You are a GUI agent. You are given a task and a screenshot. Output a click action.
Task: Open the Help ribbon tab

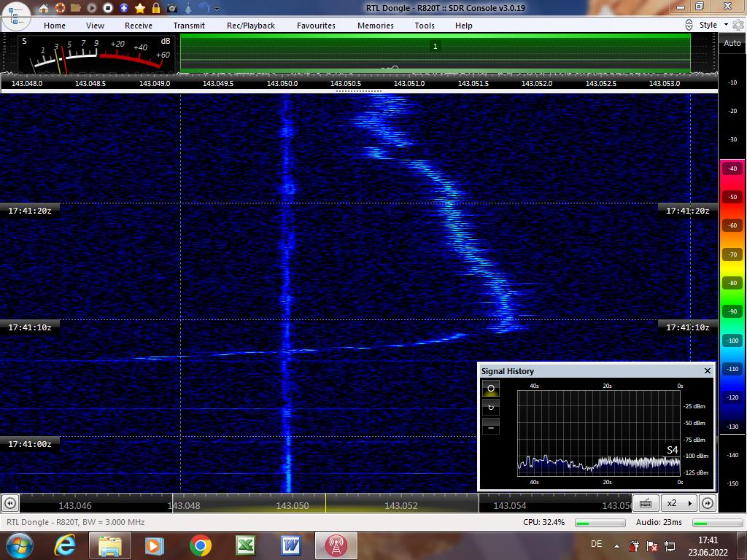click(463, 26)
